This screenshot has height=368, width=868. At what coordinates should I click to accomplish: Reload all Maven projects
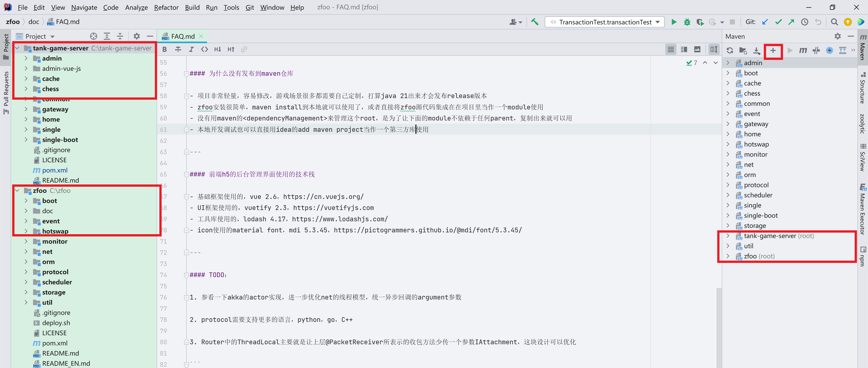pos(730,51)
